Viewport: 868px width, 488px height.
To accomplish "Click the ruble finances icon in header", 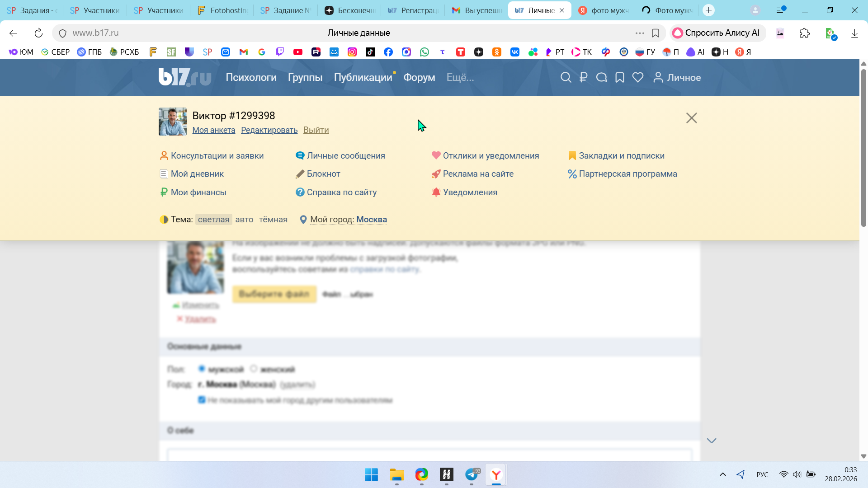I will pyautogui.click(x=583, y=78).
